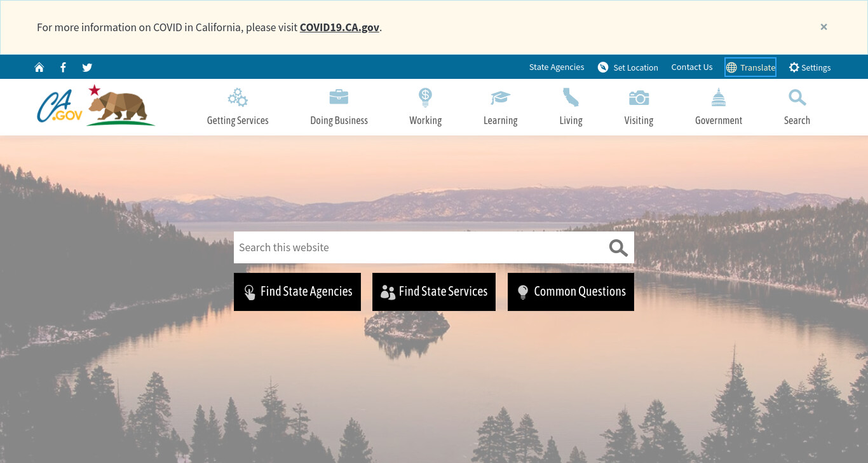The height and width of the screenshot is (463, 868).
Task: Click the Living California map icon
Action: point(571,97)
